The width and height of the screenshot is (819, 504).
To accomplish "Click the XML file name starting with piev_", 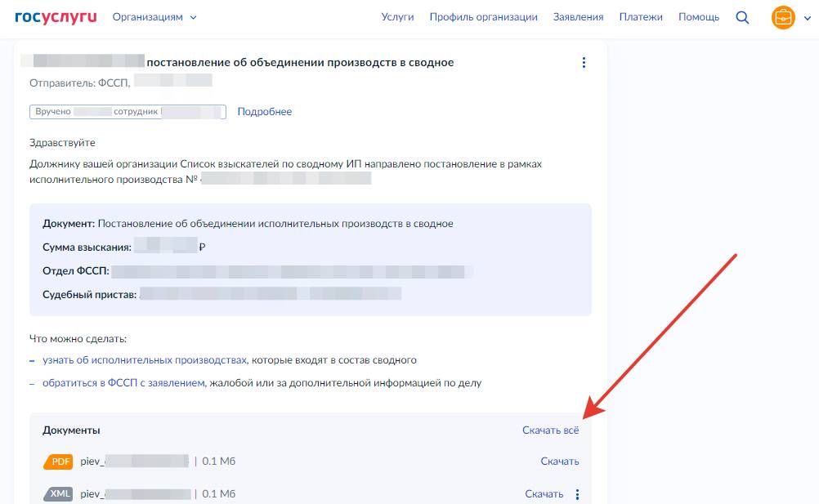I will pyautogui.click(x=136, y=494).
